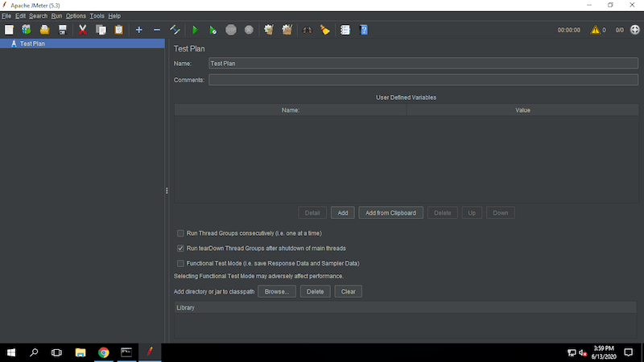
Task: Click the classpath Delete button beside Browse
Action: 315,291
